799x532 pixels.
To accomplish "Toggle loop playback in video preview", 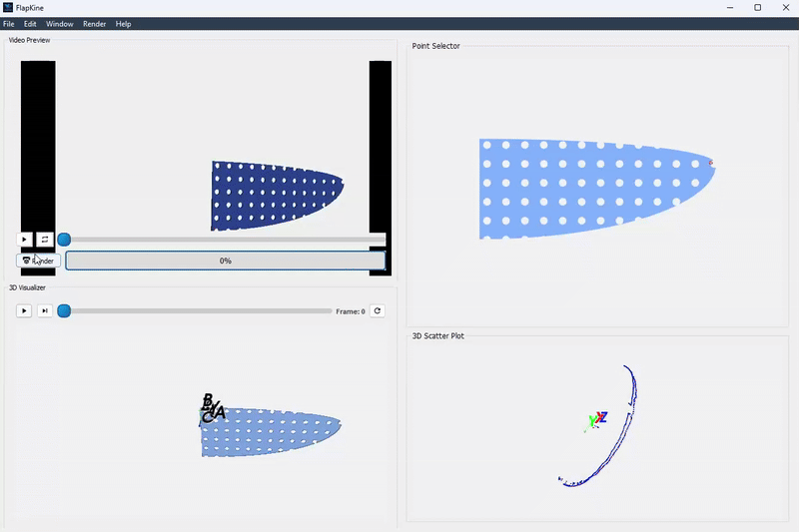I will pyautogui.click(x=45, y=240).
